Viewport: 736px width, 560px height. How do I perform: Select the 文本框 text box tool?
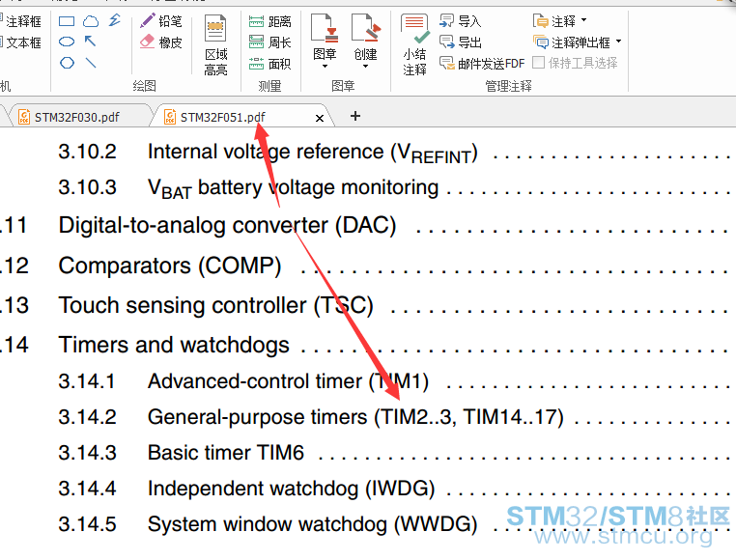pos(20,42)
